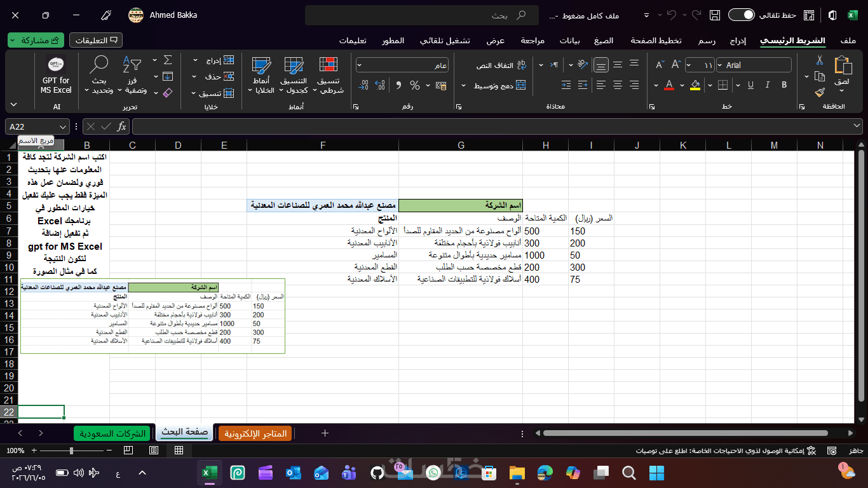
Task: Toggle Bold formatting button
Action: tap(785, 85)
